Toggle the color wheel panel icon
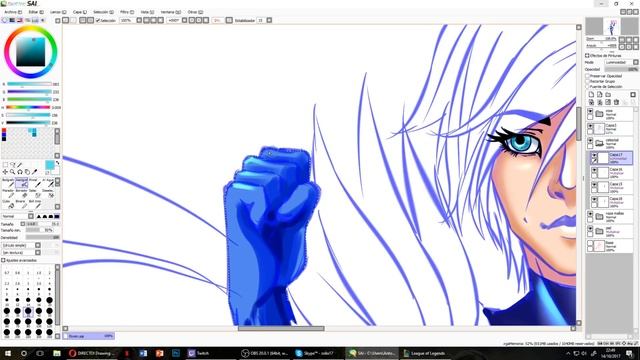640x360 pixels. [5, 20]
